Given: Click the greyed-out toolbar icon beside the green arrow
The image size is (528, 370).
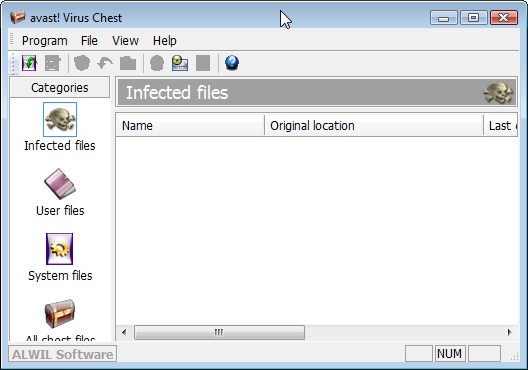Looking at the screenshot, I should point(52,63).
